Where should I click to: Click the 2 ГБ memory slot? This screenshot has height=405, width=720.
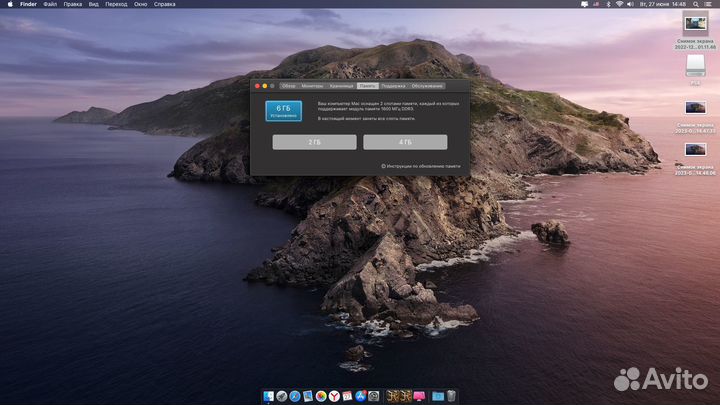315,142
